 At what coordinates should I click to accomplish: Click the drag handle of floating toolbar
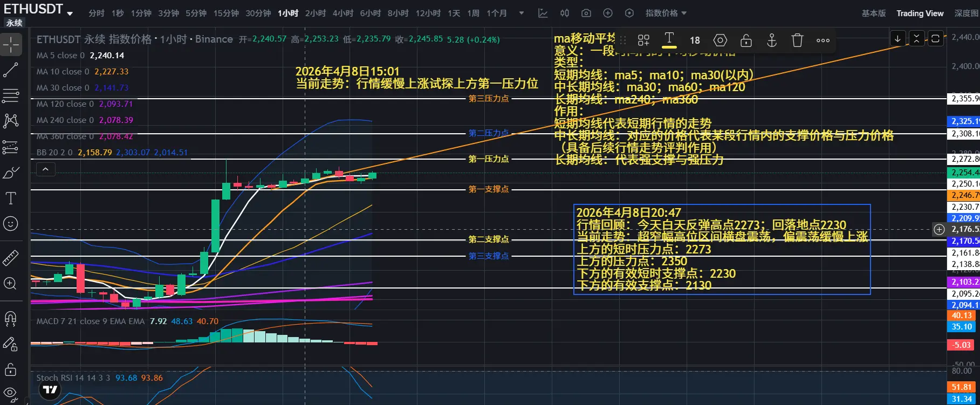point(623,40)
